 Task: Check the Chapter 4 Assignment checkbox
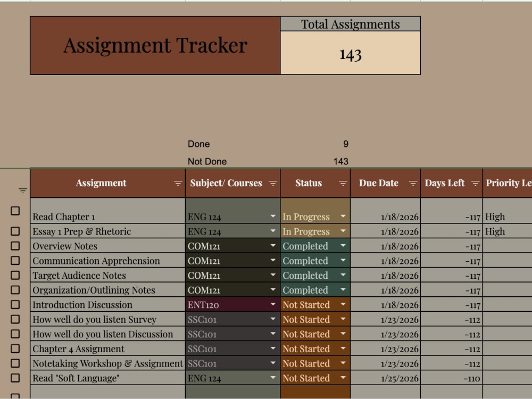point(15,348)
